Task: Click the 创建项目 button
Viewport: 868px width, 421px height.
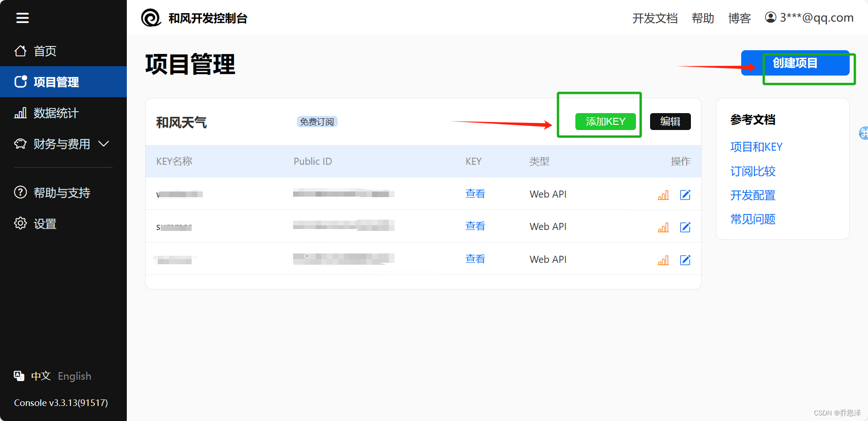Action: [x=795, y=63]
